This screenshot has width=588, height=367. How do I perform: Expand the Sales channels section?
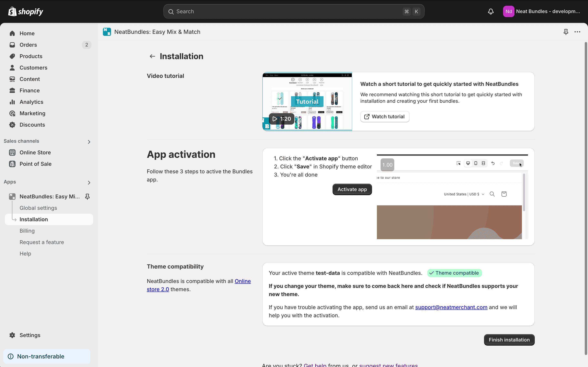tap(89, 142)
